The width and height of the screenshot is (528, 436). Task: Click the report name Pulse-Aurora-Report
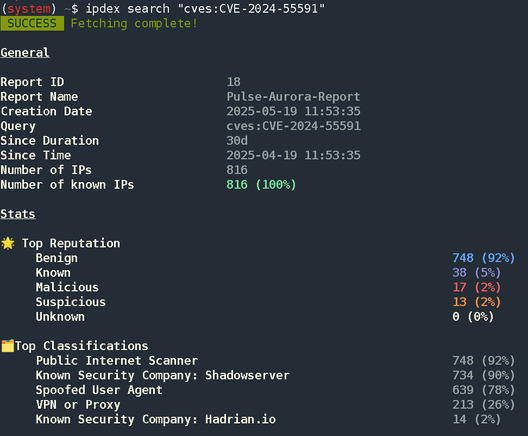(x=293, y=97)
